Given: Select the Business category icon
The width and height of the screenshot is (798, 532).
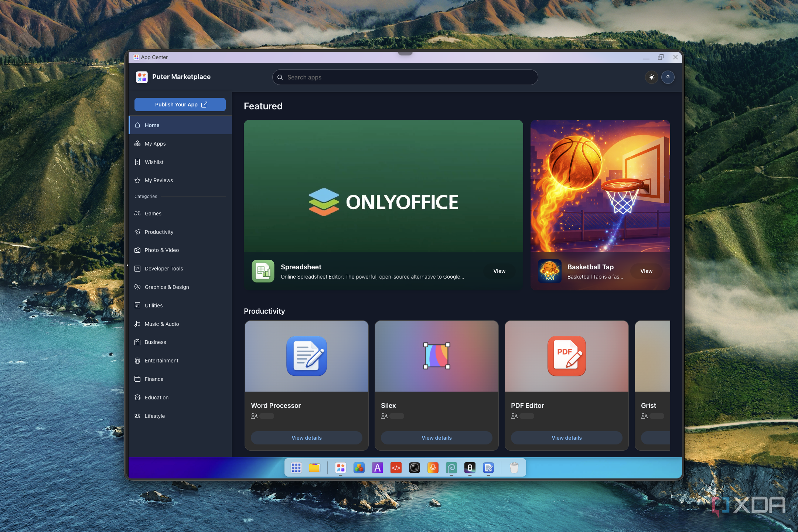Looking at the screenshot, I should click(x=137, y=342).
